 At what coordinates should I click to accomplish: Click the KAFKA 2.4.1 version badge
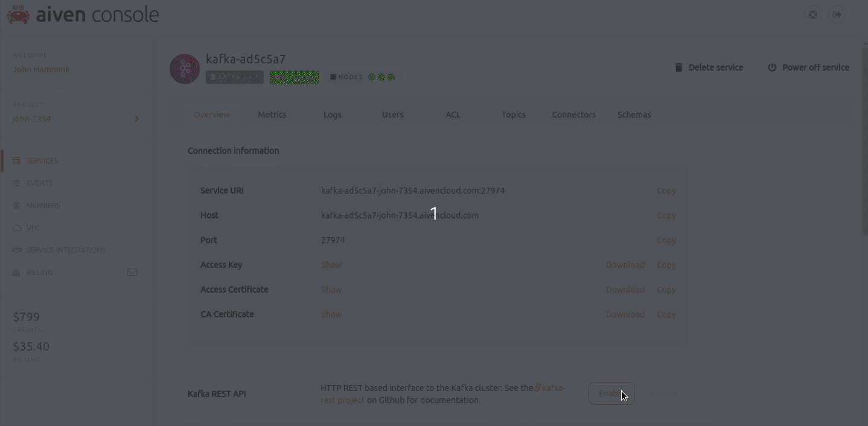tap(234, 77)
